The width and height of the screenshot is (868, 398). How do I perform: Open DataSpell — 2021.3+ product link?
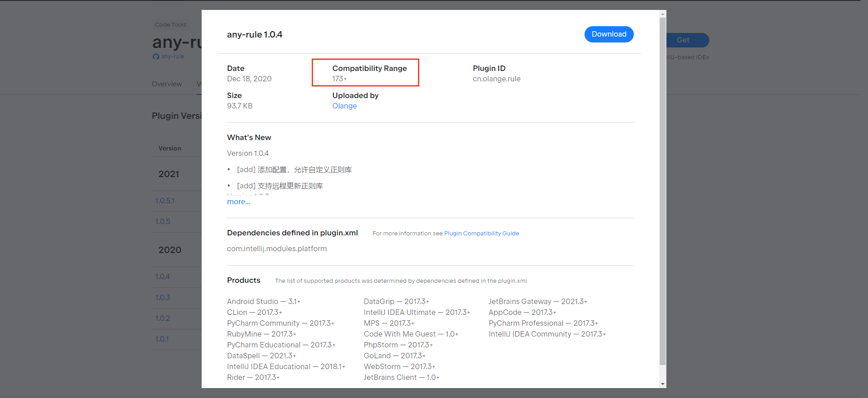point(261,356)
